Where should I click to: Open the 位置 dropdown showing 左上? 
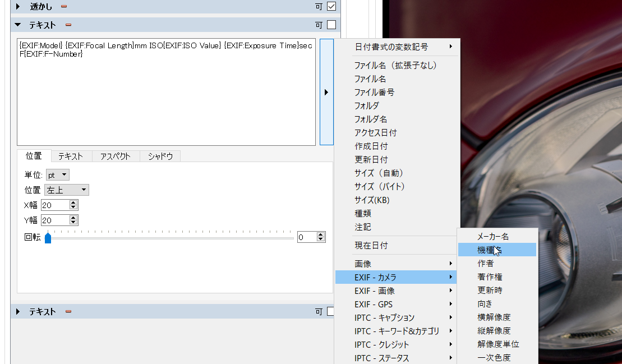[66, 190]
